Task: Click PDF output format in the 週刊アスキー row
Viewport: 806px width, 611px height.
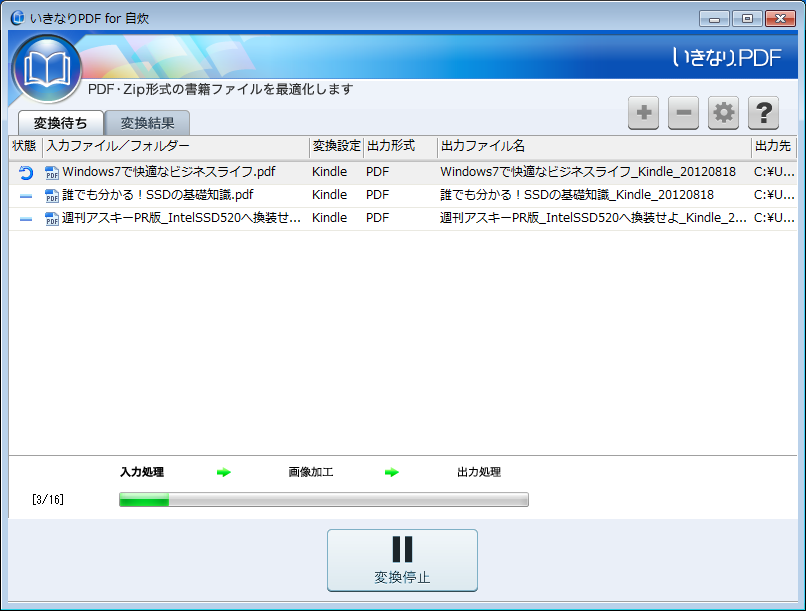Action: (x=377, y=218)
